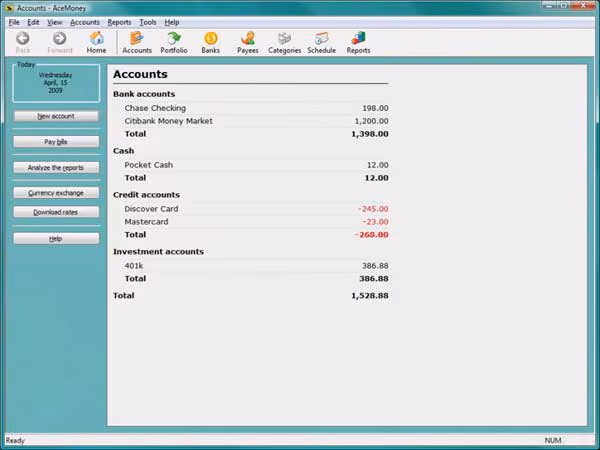The width and height of the screenshot is (600, 450).
Task: Open the Categories view
Action: [x=284, y=42]
